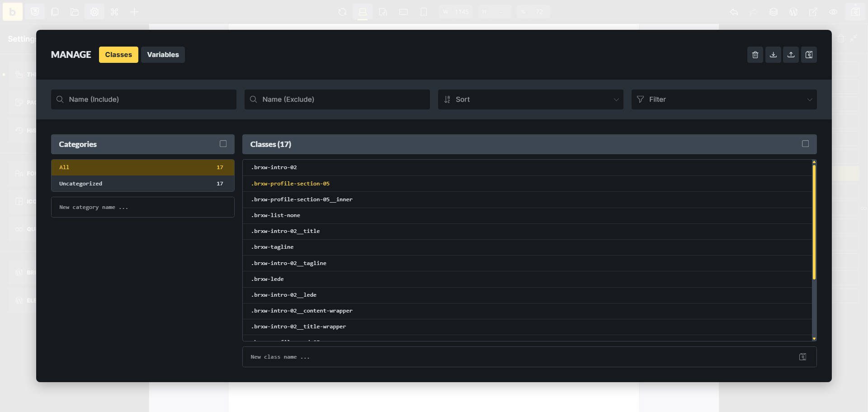Open keyboard shortcuts via the command icon

click(x=114, y=12)
